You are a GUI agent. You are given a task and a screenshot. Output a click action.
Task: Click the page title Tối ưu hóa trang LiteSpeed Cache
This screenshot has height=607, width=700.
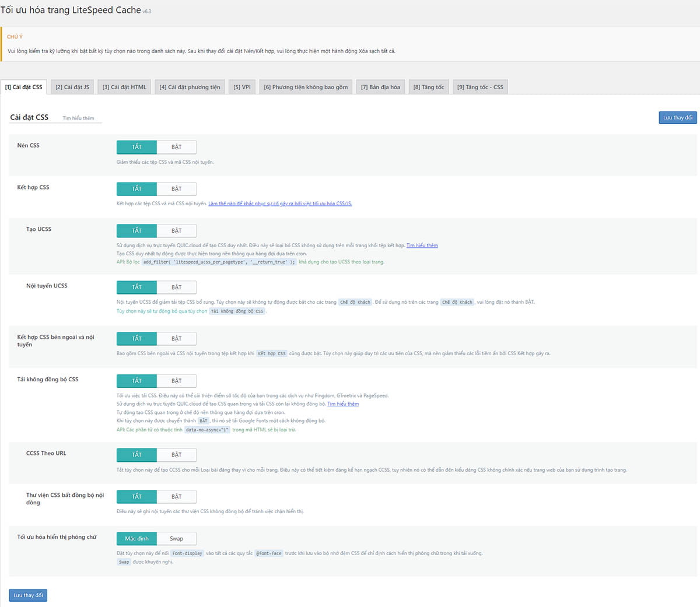(x=71, y=10)
